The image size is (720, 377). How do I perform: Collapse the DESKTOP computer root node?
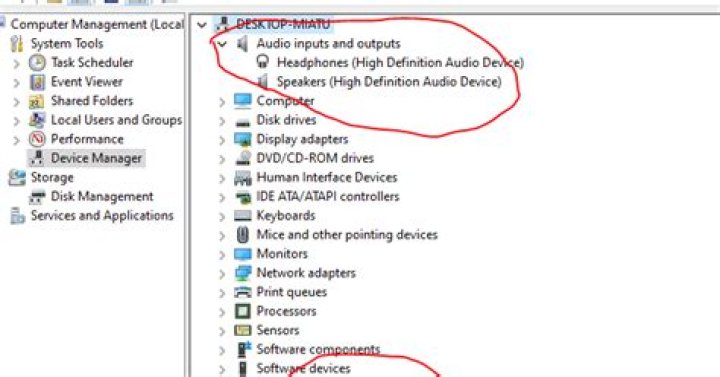(202, 25)
